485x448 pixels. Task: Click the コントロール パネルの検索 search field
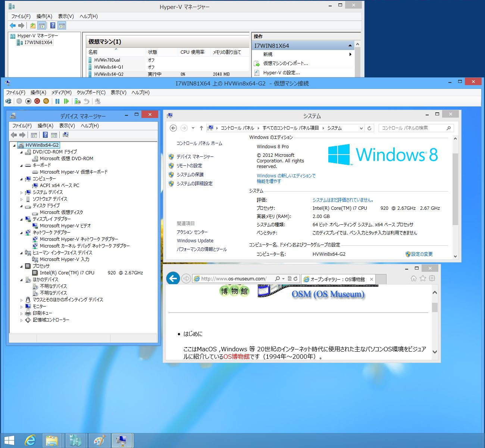coord(416,128)
